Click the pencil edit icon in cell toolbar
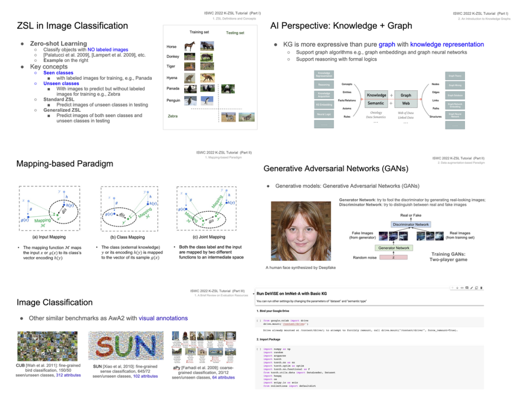Image resolution: width=532 pixels, height=398 pixels. click(471, 288)
